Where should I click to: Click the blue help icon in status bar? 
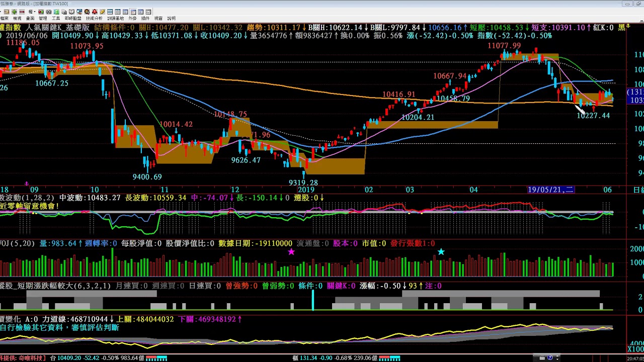coord(550,357)
